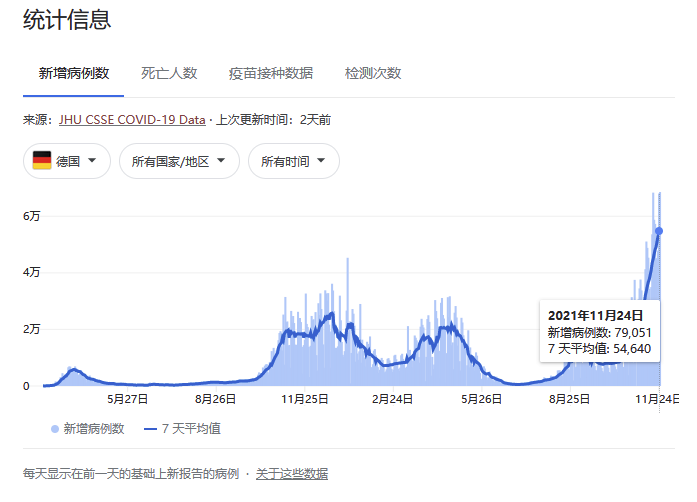Screen dimensions: 697x502
Task: Open the 死亡人数 tab
Action: pos(169,73)
